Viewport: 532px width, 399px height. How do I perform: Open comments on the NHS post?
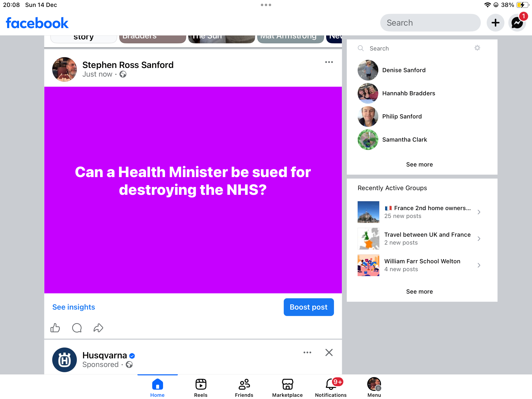coord(77,328)
